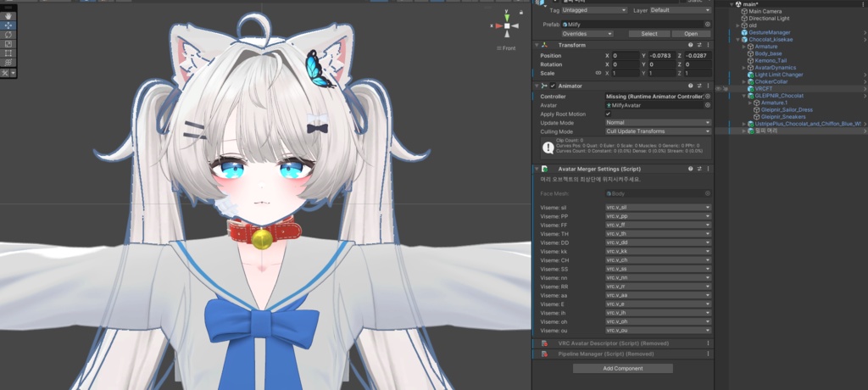This screenshot has width=868, height=390.
Task: Uncheck Apply Root Motion checkbox
Action: coord(608,114)
